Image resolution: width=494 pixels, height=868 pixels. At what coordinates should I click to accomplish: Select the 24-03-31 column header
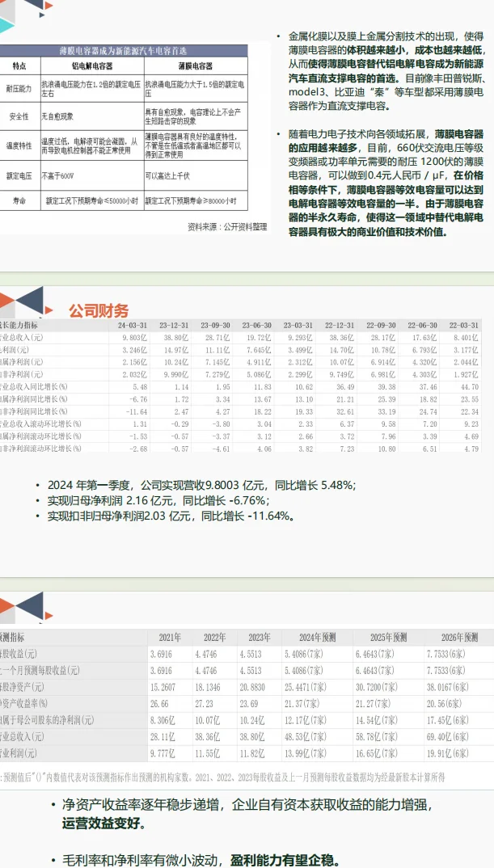[133, 325]
